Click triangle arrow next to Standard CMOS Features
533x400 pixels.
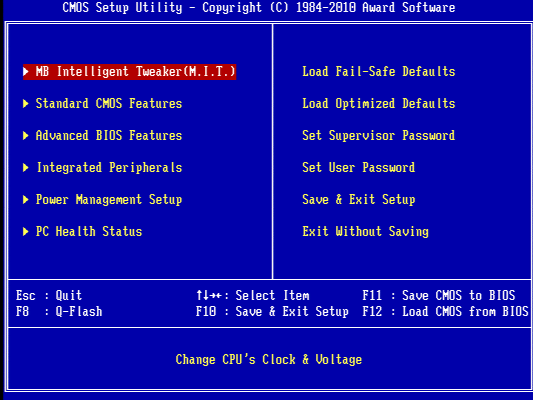pos(26,104)
